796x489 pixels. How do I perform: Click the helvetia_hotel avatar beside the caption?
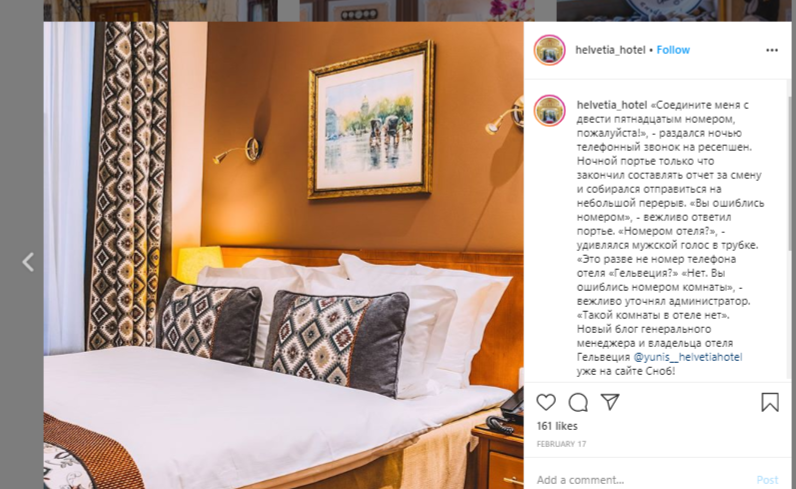pos(549,110)
